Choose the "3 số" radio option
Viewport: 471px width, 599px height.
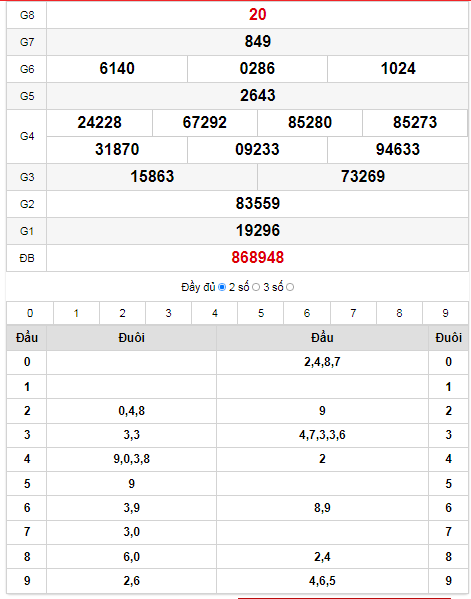[290, 287]
